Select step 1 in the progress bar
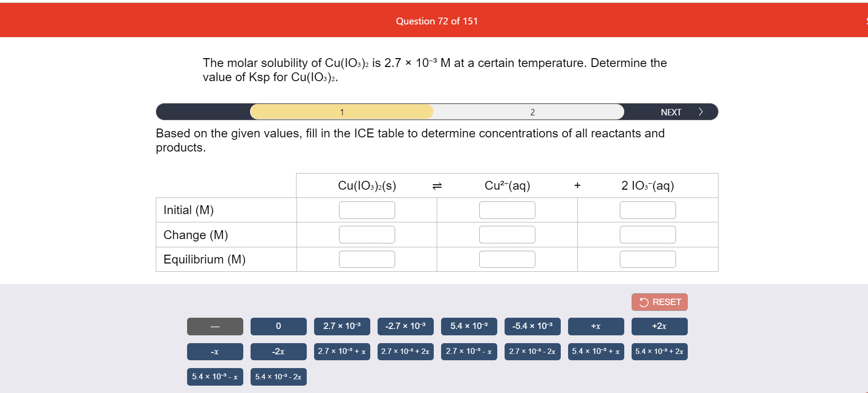 coord(341,111)
